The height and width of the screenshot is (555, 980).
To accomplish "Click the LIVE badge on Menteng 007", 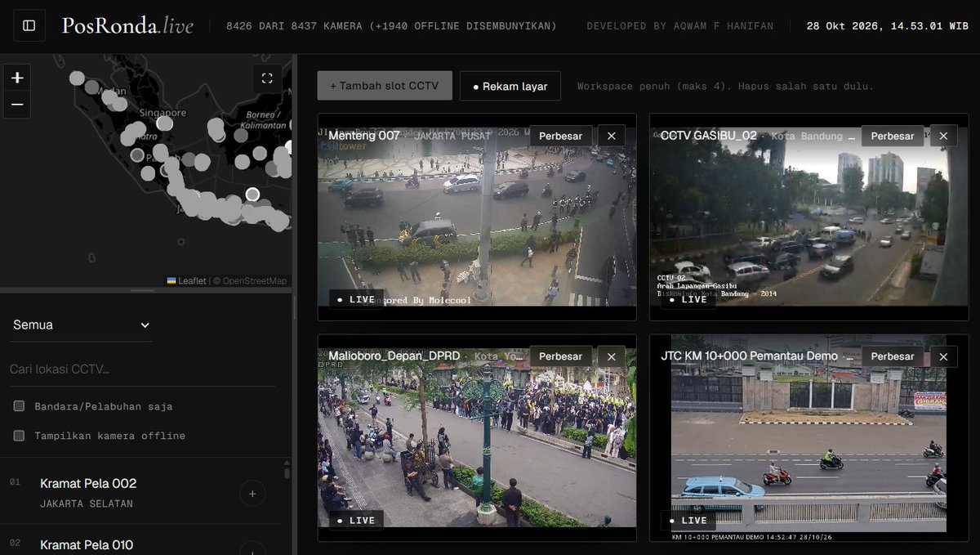I will tap(356, 299).
